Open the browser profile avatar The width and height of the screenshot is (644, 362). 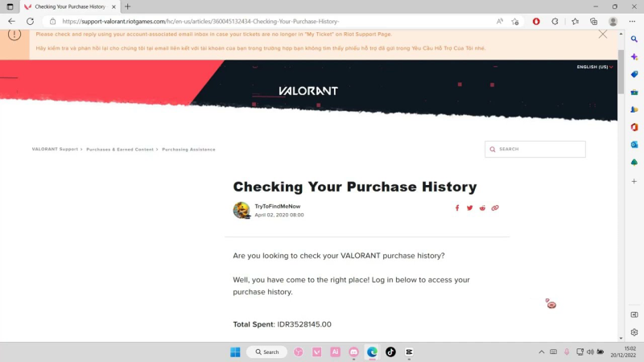tap(613, 22)
